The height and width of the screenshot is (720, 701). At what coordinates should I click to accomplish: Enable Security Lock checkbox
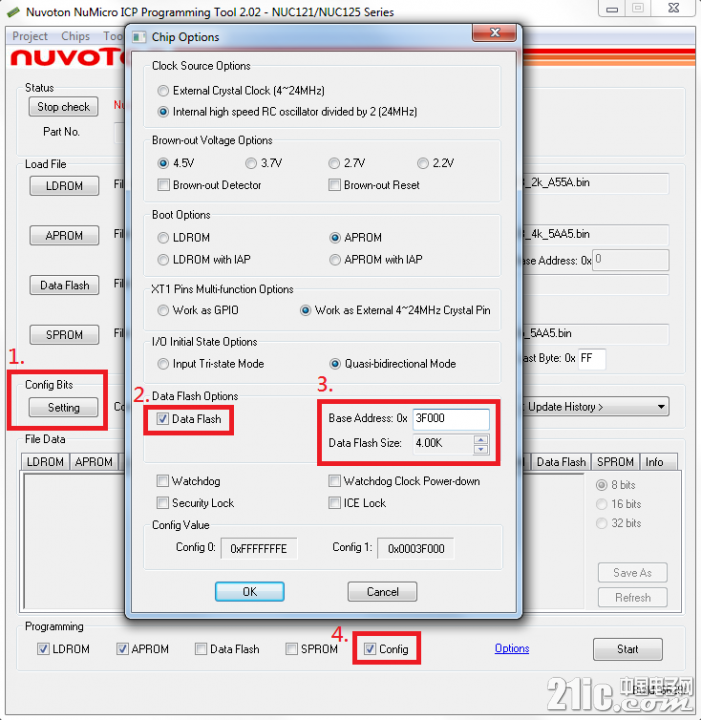point(163,503)
